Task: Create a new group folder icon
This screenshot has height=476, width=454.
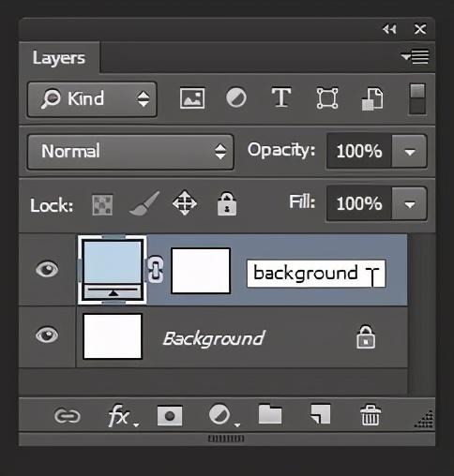Action: click(270, 414)
